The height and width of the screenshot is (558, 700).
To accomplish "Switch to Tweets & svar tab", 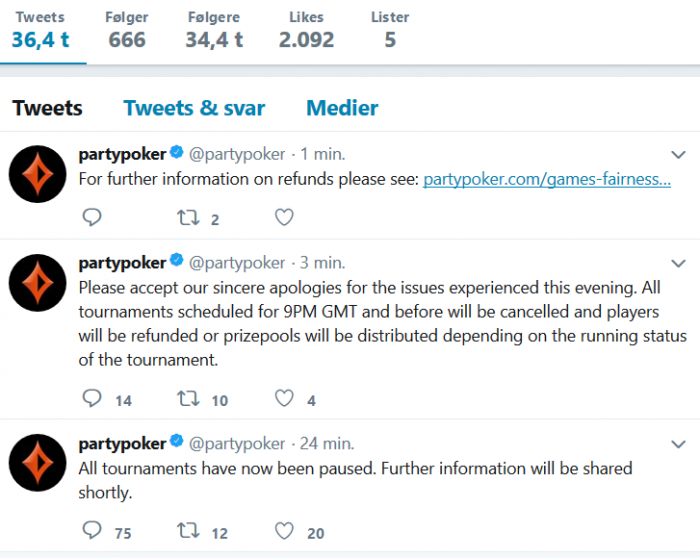I will (x=194, y=108).
